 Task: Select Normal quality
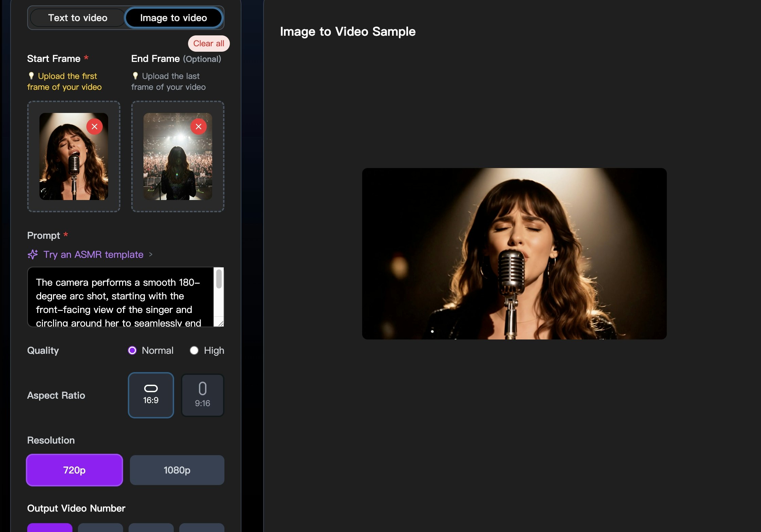click(x=132, y=350)
